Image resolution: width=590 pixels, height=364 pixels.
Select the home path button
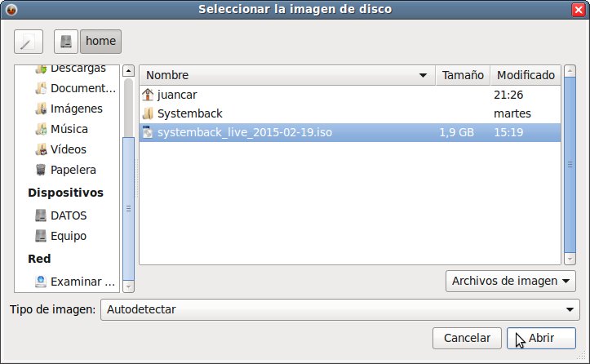[x=100, y=42]
